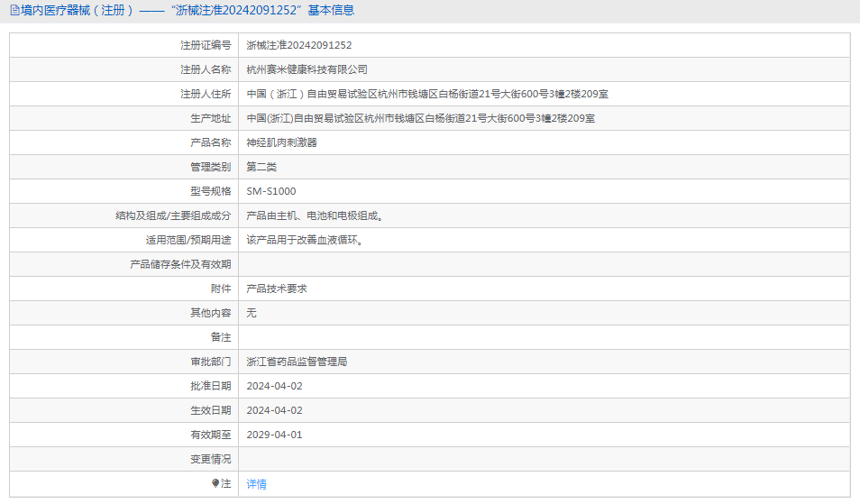The height and width of the screenshot is (504, 860).
Task: Click the 生效日期 label
Action: click(x=211, y=410)
